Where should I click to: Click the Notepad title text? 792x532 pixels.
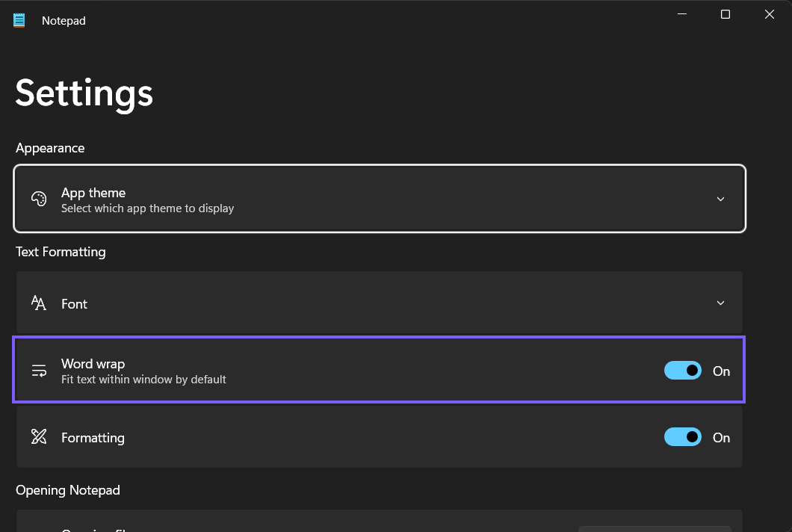coord(64,21)
